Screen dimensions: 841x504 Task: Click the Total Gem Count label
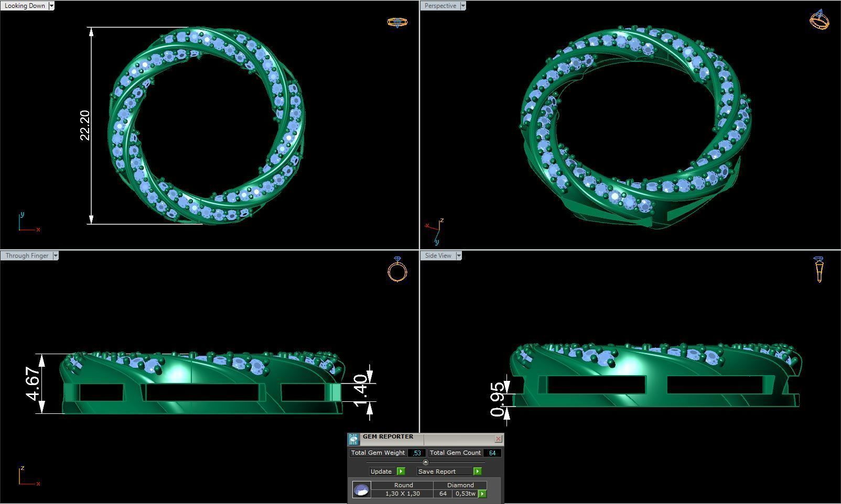coord(455,453)
